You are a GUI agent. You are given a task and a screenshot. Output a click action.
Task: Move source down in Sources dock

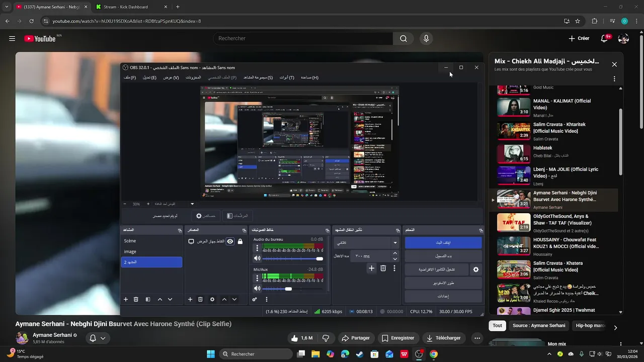234,299
